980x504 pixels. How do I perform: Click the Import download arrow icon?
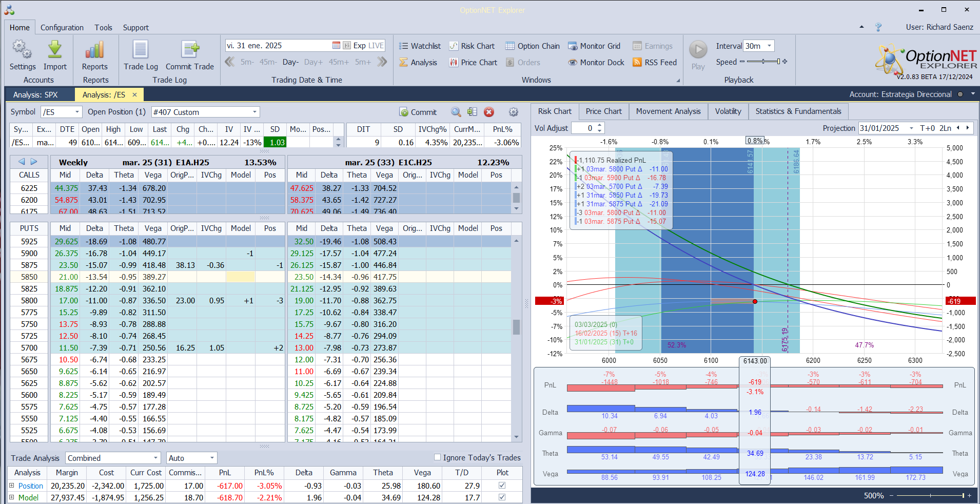tap(55, 49)
